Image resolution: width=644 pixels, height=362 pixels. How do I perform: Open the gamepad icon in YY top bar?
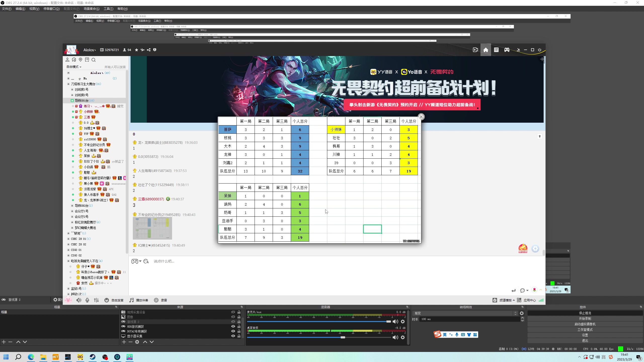coord(507,50)
